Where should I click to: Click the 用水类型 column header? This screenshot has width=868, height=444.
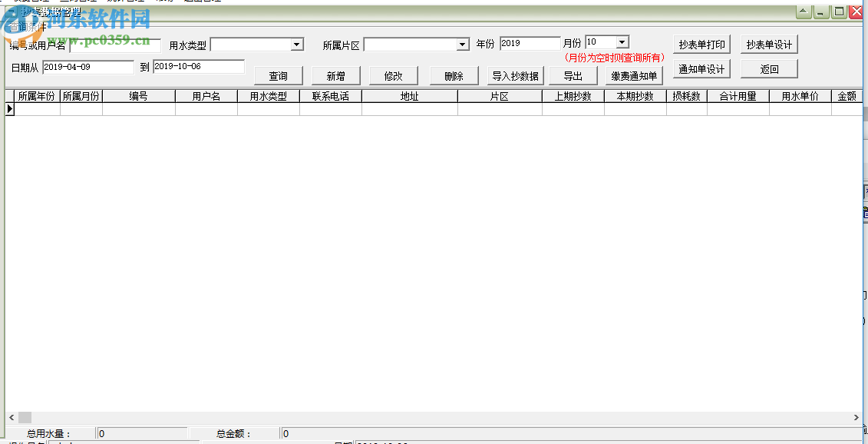click(269, 96)
